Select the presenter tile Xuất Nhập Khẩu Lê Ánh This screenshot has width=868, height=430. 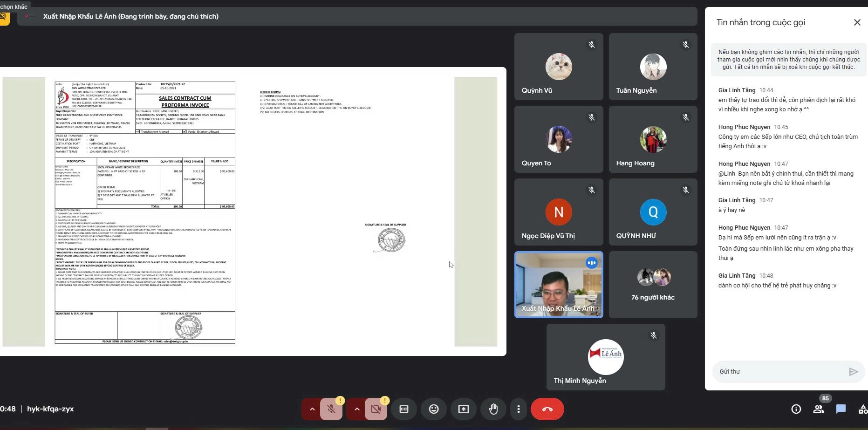click(x=558, y=285)
